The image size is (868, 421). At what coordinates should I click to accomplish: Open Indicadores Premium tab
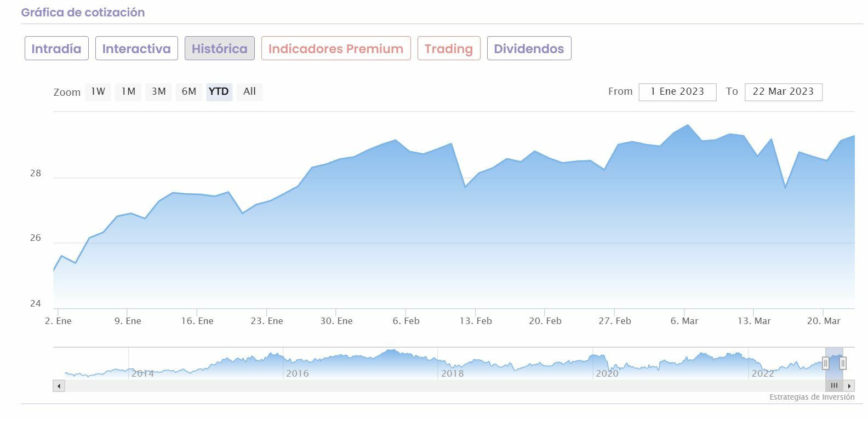[x=336, y=49]
